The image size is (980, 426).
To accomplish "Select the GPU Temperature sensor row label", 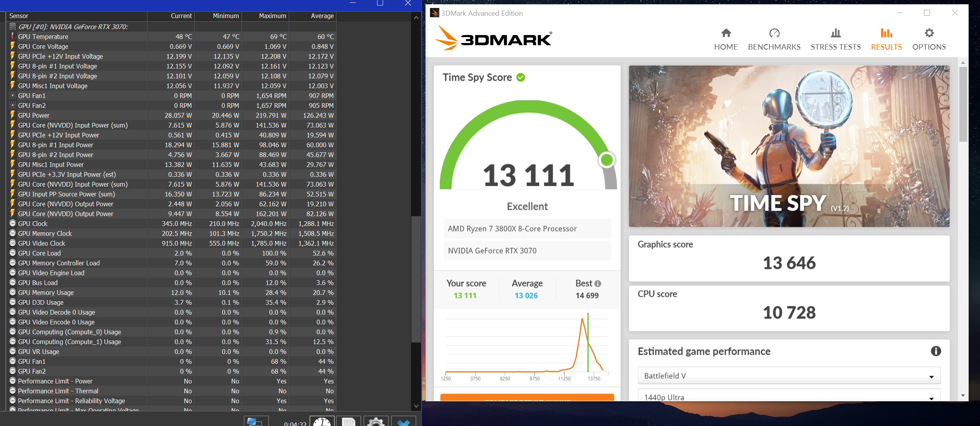I will (43, 37).
